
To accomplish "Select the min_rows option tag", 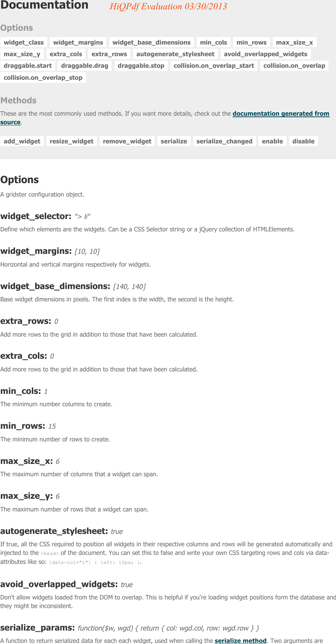I will pos(251,42).
